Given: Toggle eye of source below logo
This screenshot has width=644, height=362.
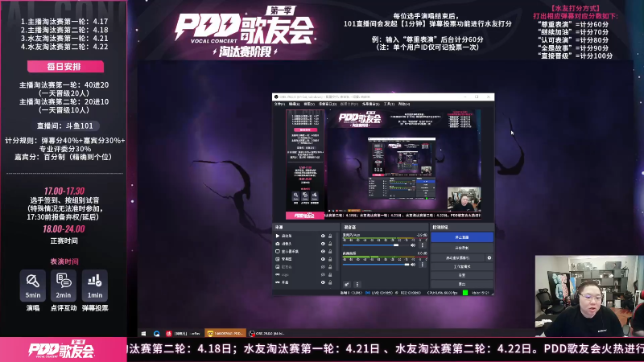Looking at the screenshot, I should [323, 282].
